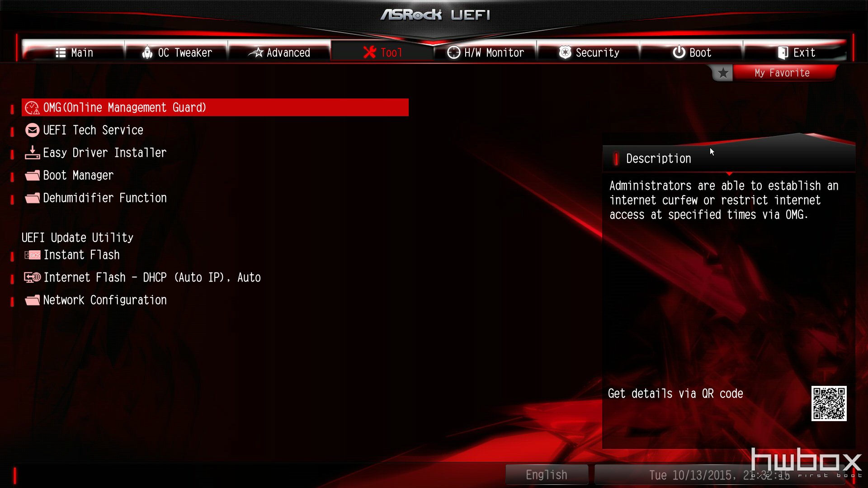This screenshot has width=868, height=488.
Task: Launch Easy Driver Installer
Action: pyautogui.click(x=105, y=153)
